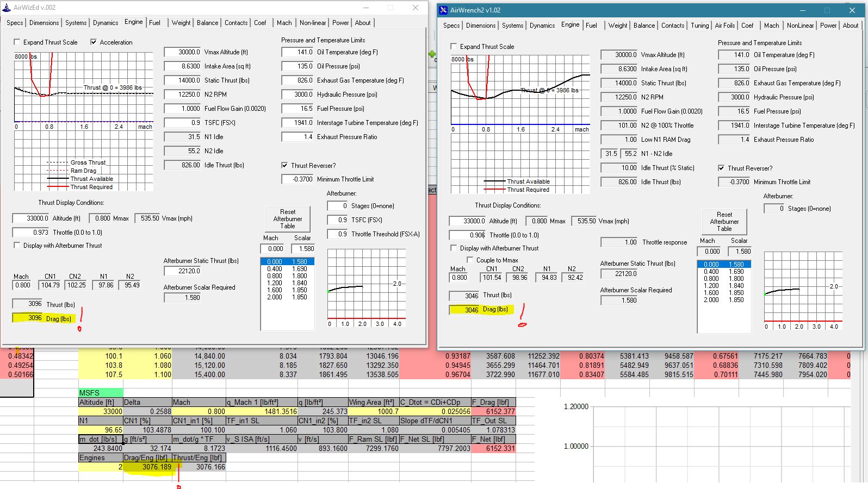The width and height of the screenshot is (868, 489).
Task: Select the yellow Altitude cell 33000 in spreadsheet
Action: coord(101,411)
